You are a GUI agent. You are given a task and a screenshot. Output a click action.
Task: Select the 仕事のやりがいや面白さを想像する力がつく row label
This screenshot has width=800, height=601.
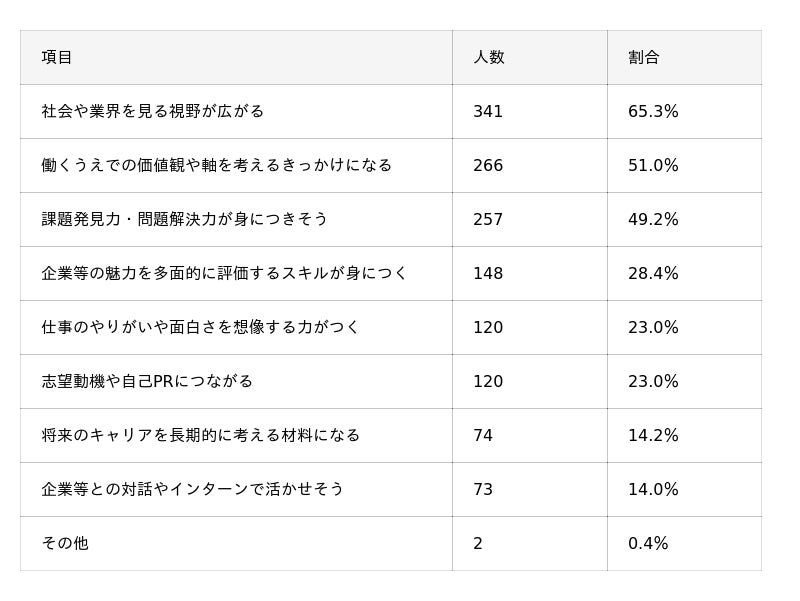(201, 327)
